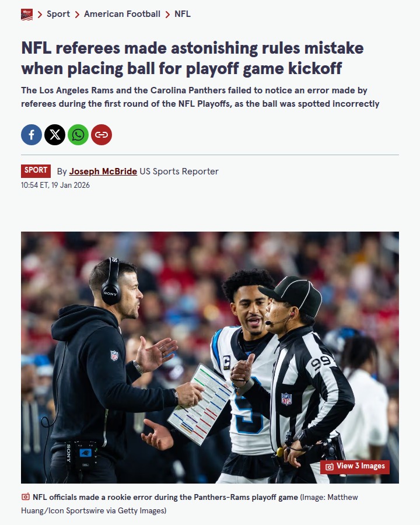Click the article headline text
This screenshot has height=525, width=420.
[192, 58]
